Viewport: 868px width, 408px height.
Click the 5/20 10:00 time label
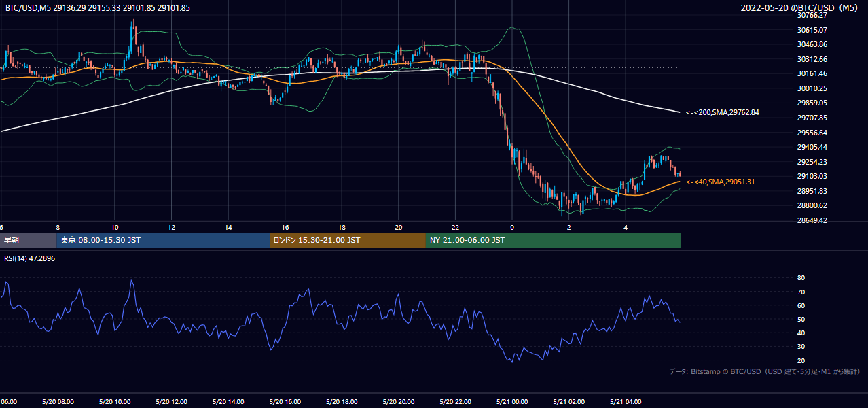pyautogui.click(x=113, y=402)
